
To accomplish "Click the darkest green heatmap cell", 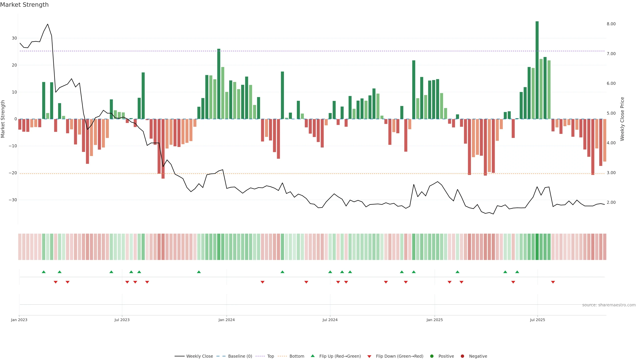I will point(537,247).
